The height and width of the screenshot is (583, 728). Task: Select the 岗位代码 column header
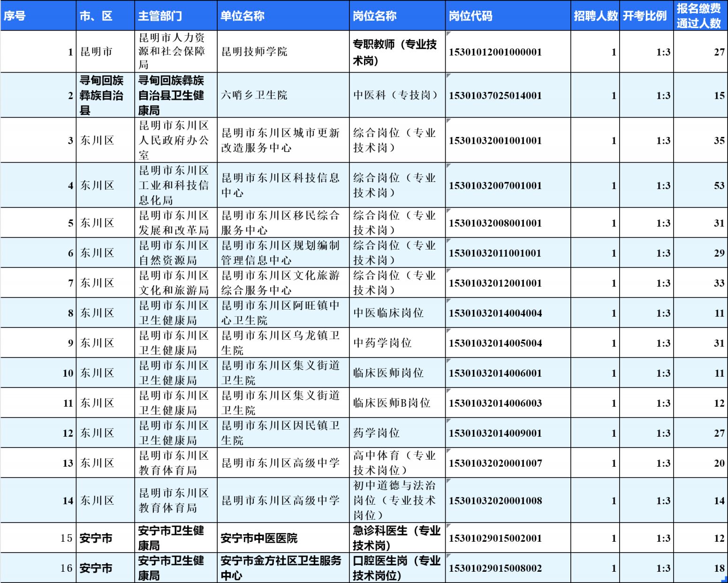point(508,15)
